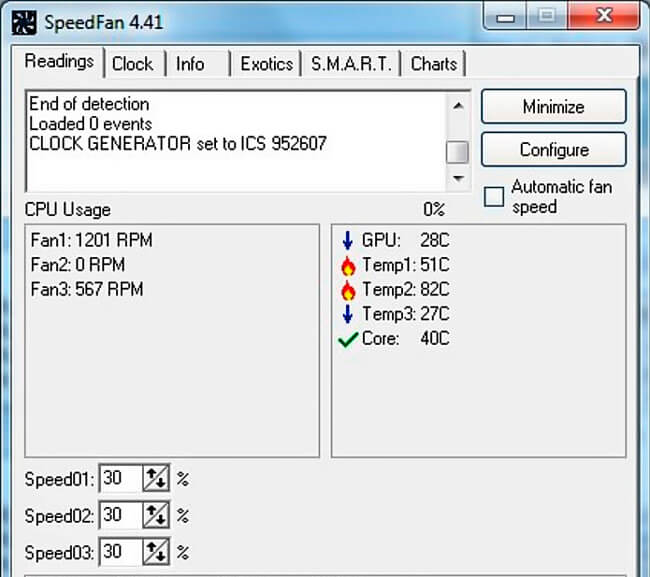Click the 'Temp1: 51C' temperature text
Image resolution: width=650 pixels, height=577 pixels.
tap(405, 265)
